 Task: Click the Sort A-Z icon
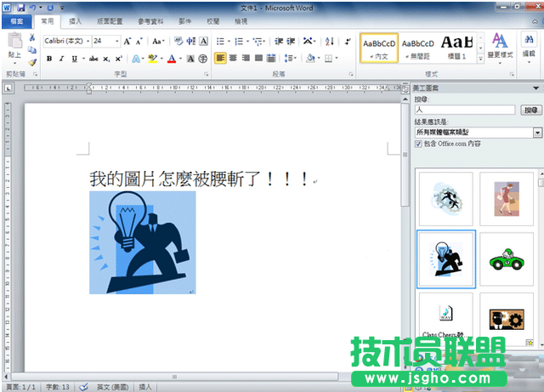[330, 42]
